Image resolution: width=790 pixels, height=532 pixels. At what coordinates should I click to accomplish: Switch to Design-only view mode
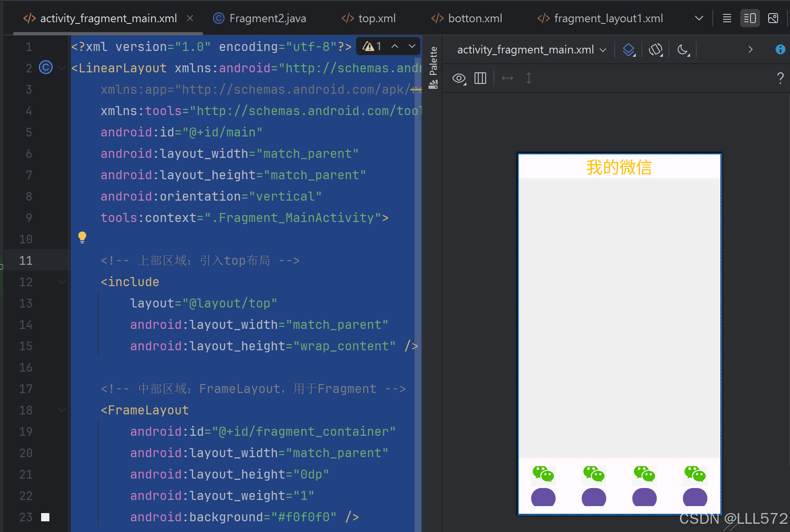(x=773, y=19)
